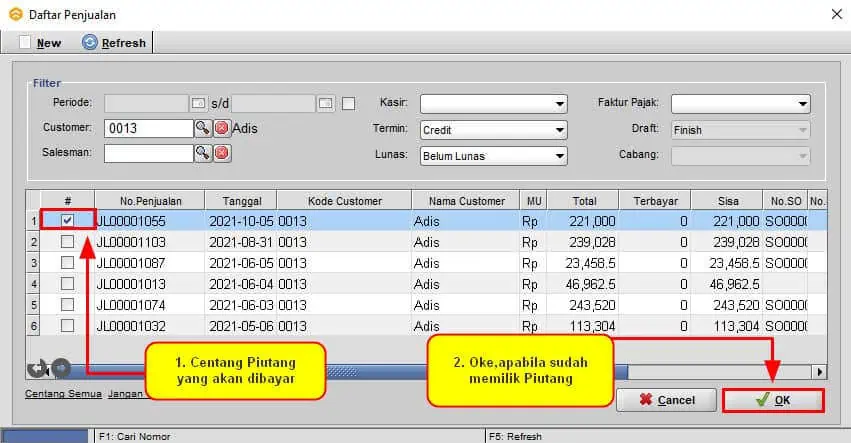Viewport: 851px width, 443px height.
Task: Search Salesman with the magnifier icon
Action: 202,153
